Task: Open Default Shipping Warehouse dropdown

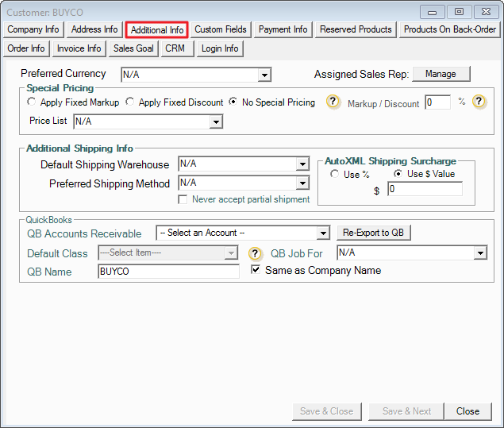Action: click(302, 164)
